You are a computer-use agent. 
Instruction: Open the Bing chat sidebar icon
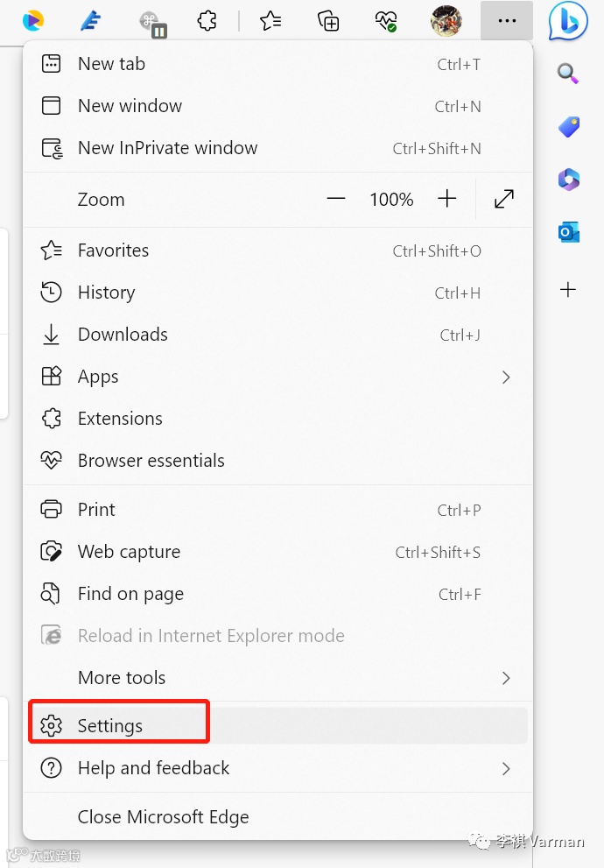click(568, 21)
